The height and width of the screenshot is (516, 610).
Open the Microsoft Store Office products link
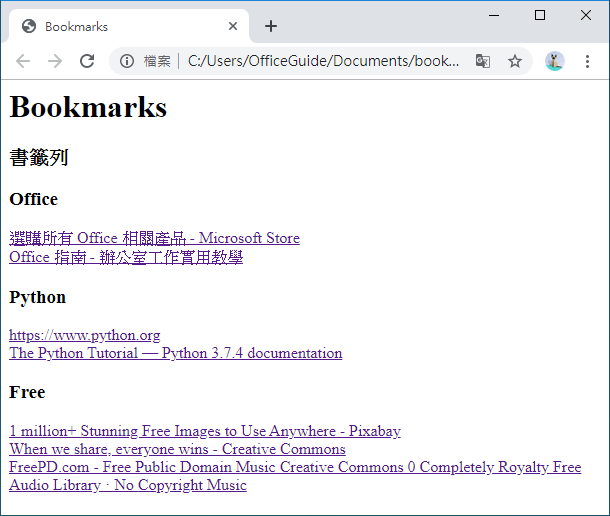154,238
